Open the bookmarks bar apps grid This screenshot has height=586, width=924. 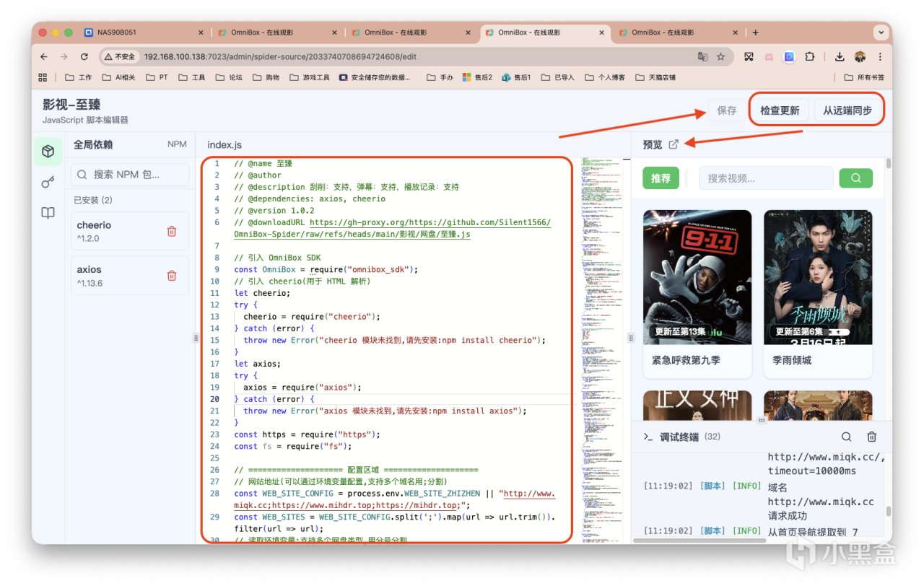click(43, 77)
